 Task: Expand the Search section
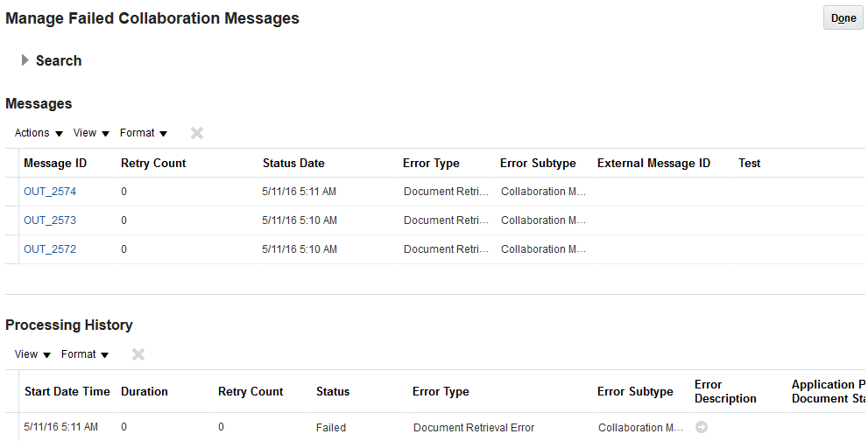pos(25,60)
